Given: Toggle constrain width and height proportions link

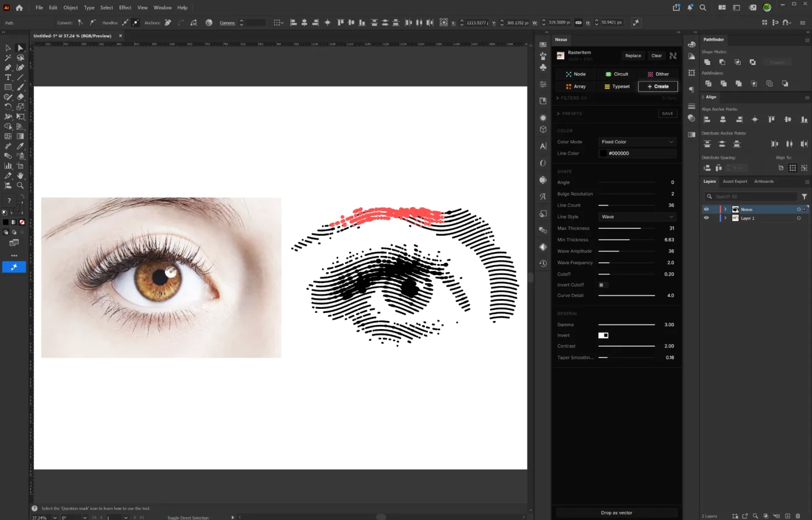Looking at the screenshot, I should click(578, 23).
